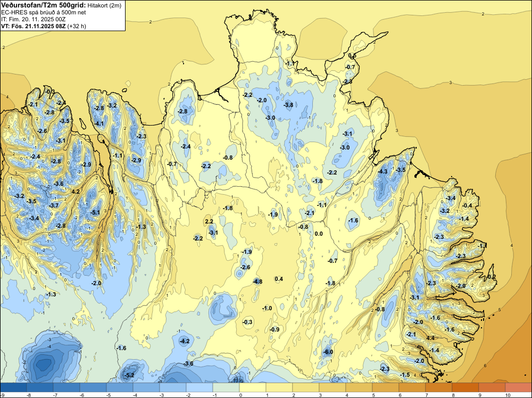Click the '(+32 h)' forecast offset text

click(76, 26)
